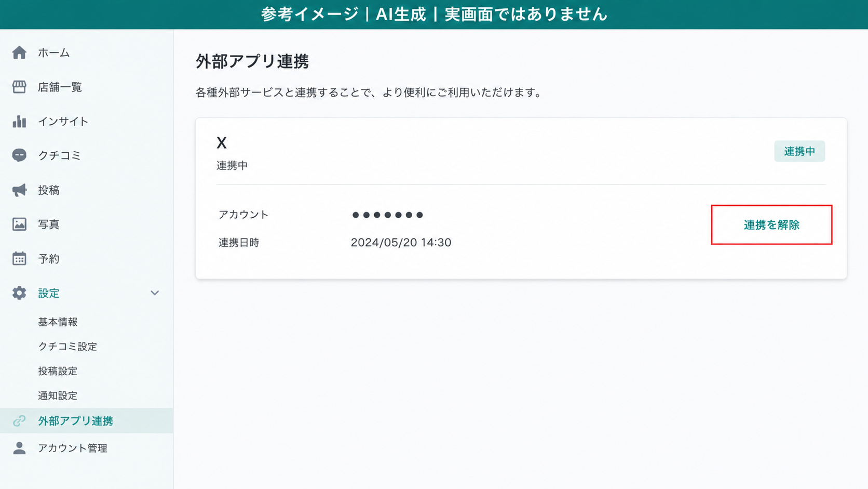Open アカウント管理 sidebar label
Screen dimensions: 868x489
tap(73, 448)
